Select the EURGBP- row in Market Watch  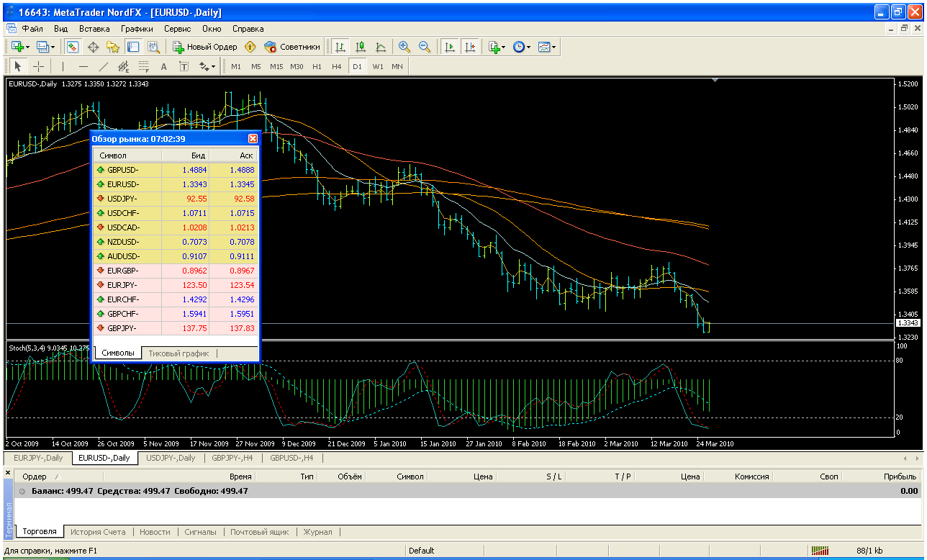click(176, 271)
